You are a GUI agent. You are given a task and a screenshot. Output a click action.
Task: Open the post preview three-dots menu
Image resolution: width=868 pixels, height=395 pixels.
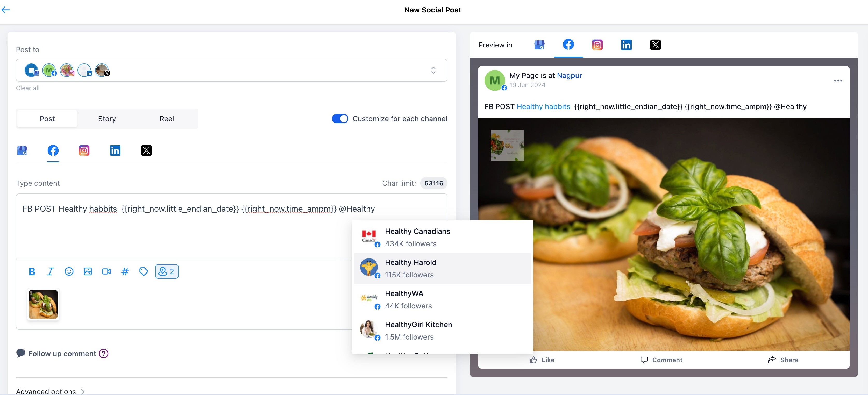[x=838, y=81]
